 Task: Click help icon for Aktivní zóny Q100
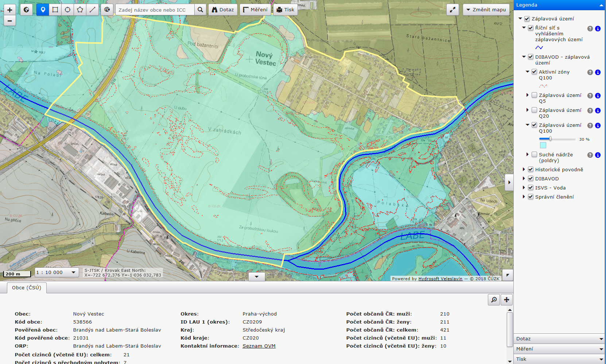click(x=590, y=72)
